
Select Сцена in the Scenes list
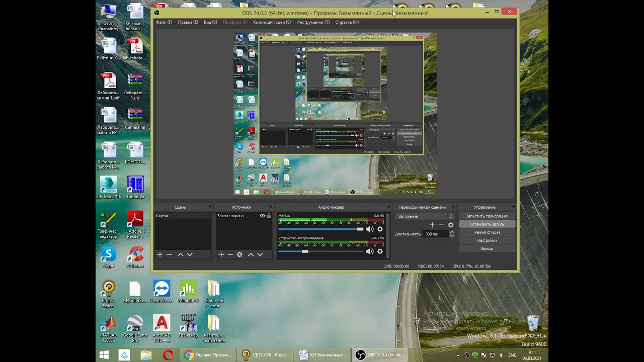[183, 216]
